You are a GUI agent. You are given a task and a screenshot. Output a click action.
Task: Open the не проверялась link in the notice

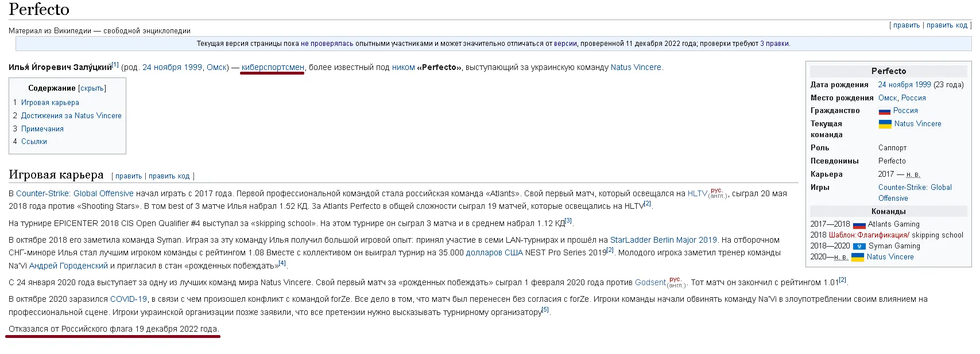click(x=327, y=44)
